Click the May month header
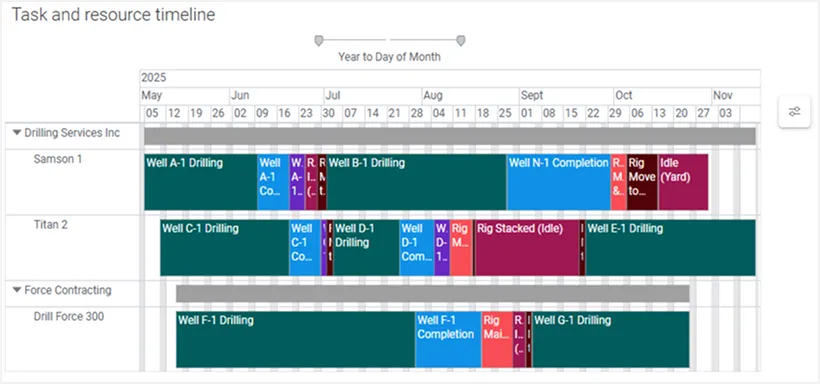This screenshot has width=820, height=384. click(185, 96)
